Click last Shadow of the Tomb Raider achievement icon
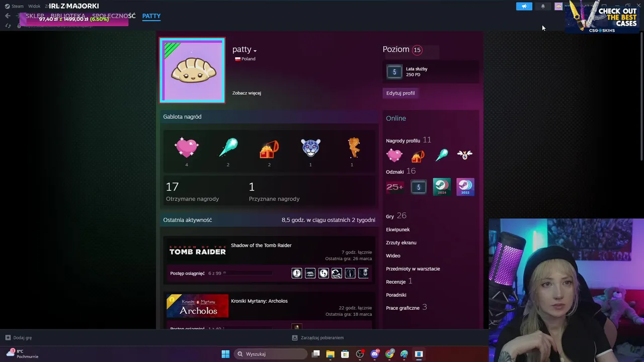This screenshot has height=362, width=644. pyautogui.click(x=363, y=273)
